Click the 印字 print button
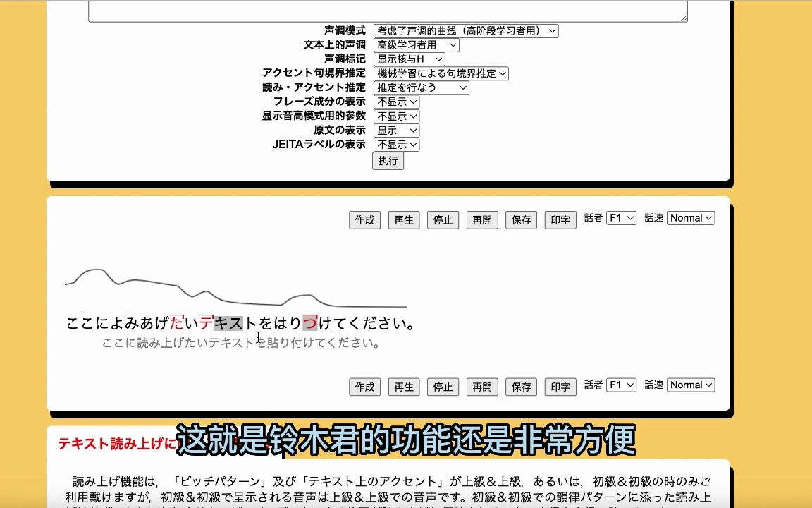The image size is (812, 508). [559, 219]
